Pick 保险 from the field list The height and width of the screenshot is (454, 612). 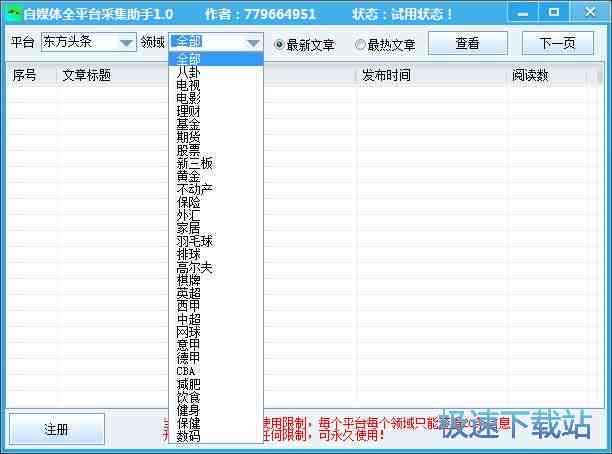pos(216,202)
